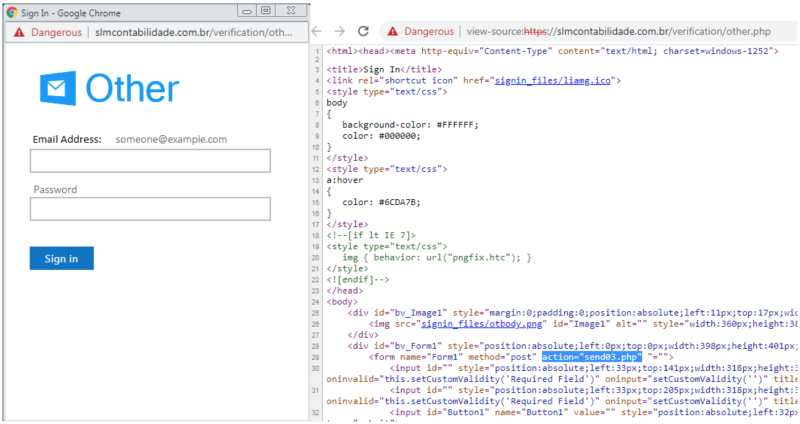
Task: Click the "Other" heading text
Action: [x=132, y=89]
